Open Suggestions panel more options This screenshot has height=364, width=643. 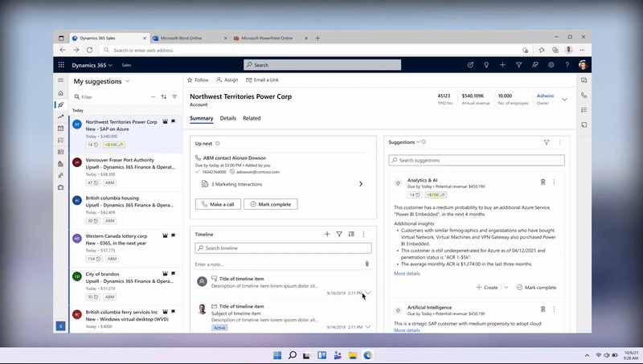pyautogui.click(x=559, y=142)
